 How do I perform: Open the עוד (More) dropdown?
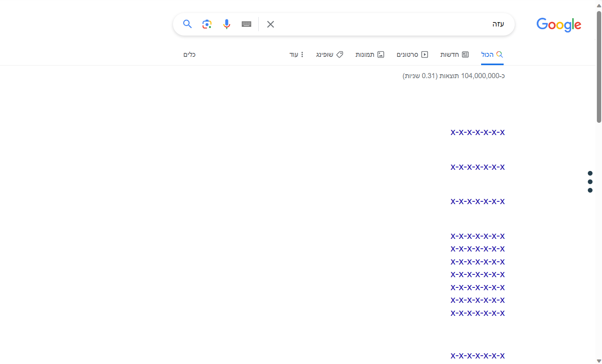pos(297,54)
